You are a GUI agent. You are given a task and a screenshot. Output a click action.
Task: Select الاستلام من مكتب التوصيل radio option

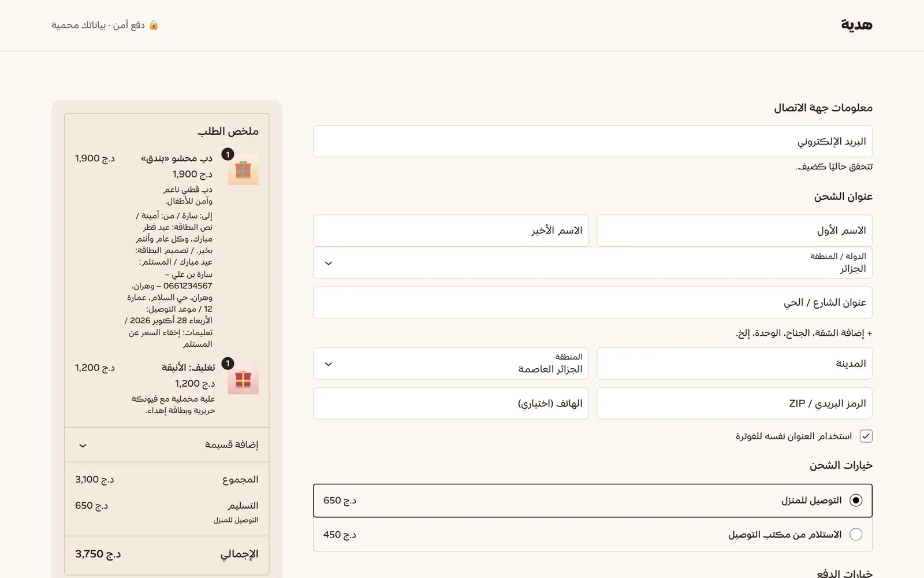pyautogui.click(x=856, y=535)
